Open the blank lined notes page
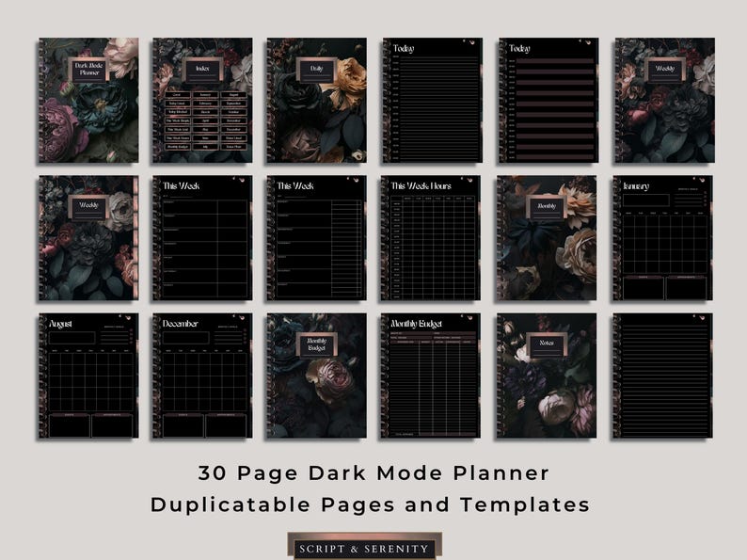Screen dimensions: 747x560 662,376
